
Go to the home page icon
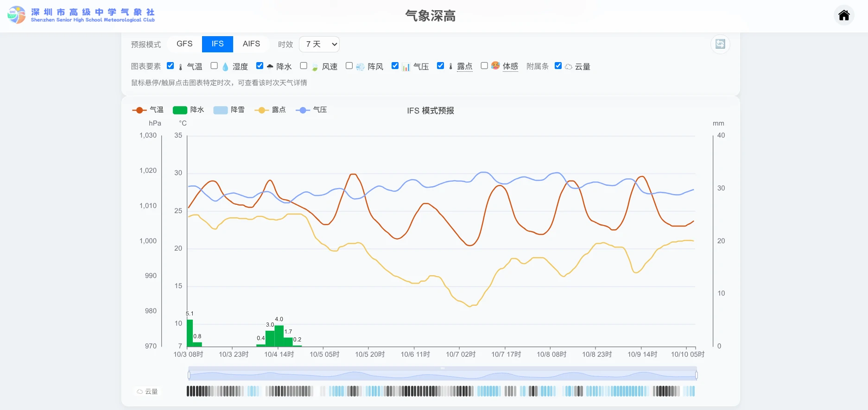844,15
